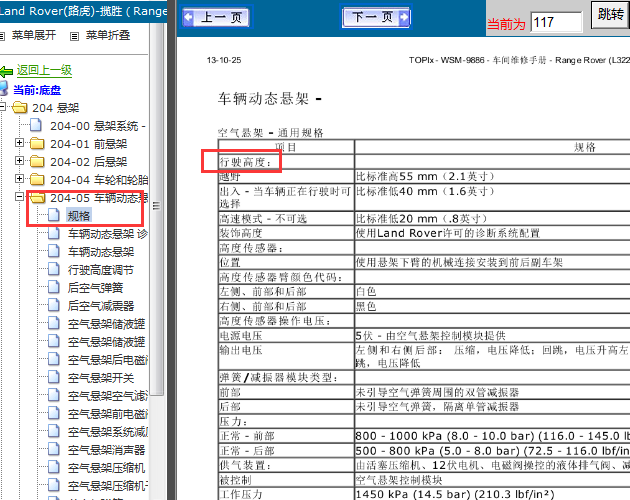Viewport: 630px width, 500px height.
Task: Click the 上一页 previous page button
Action: click(217, 17)
